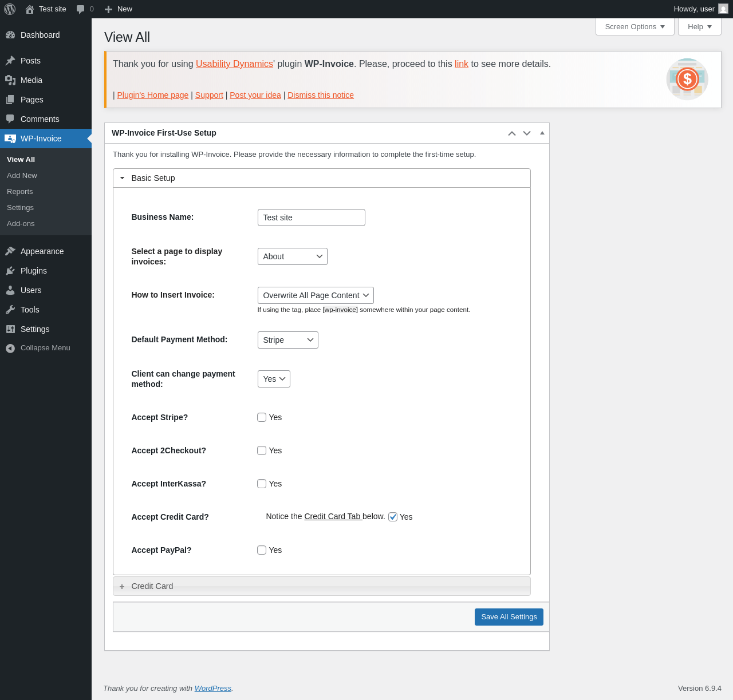Click the Tools wrench icon in sidebar
Screen dimensions: 733x700
(x=10, y=310)
